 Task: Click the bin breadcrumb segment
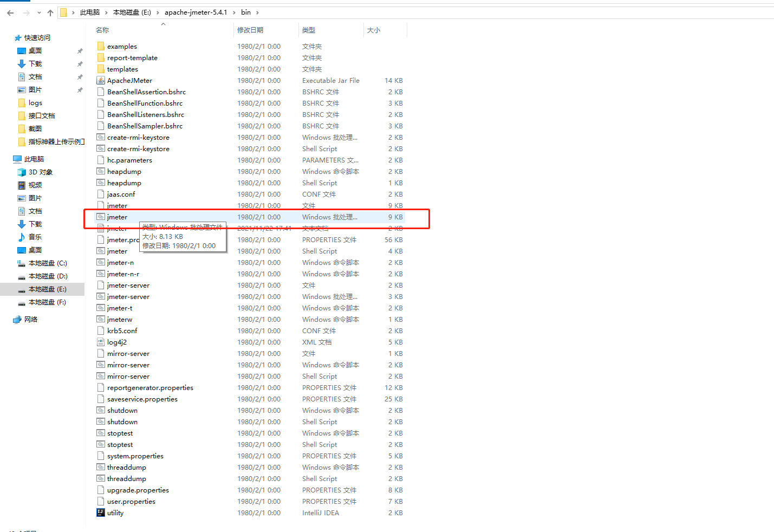[x=246, y=12]
